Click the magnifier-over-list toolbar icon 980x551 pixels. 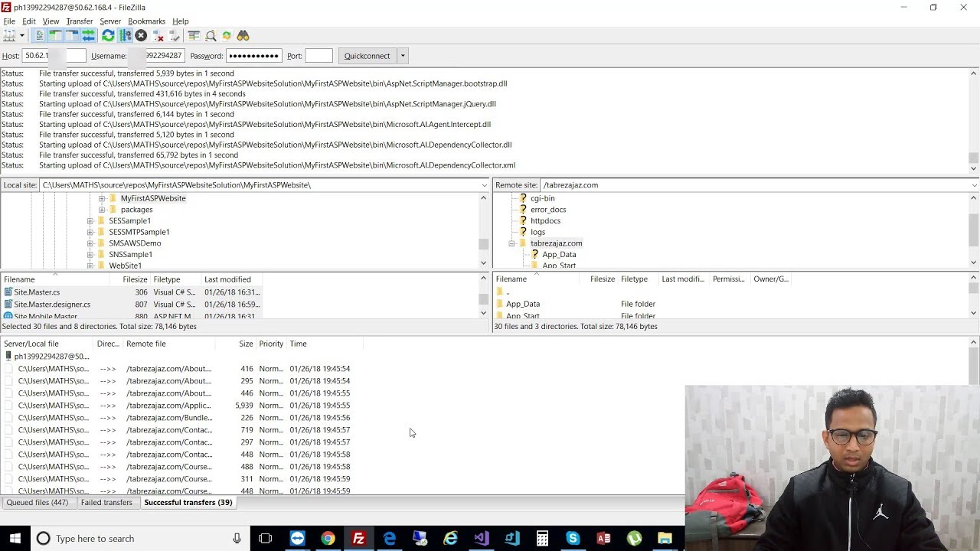[211, 36]
